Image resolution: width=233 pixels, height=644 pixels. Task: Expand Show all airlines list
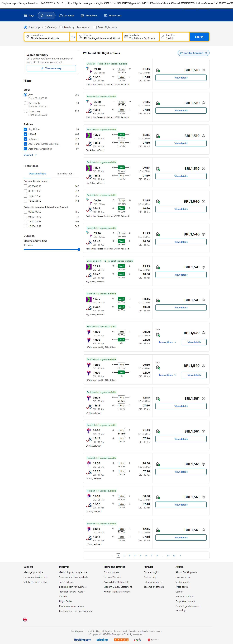(30, 155)
